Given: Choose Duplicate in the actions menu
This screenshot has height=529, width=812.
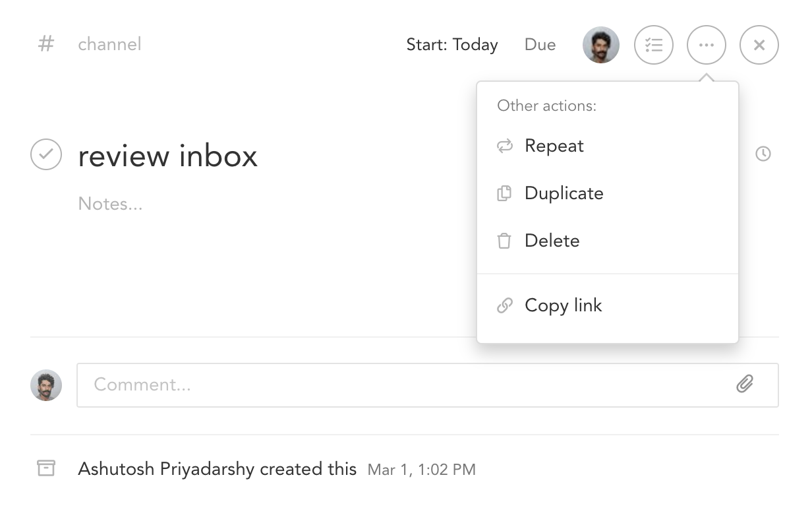Looking at the screenshot, I should (x=564, y=193).
